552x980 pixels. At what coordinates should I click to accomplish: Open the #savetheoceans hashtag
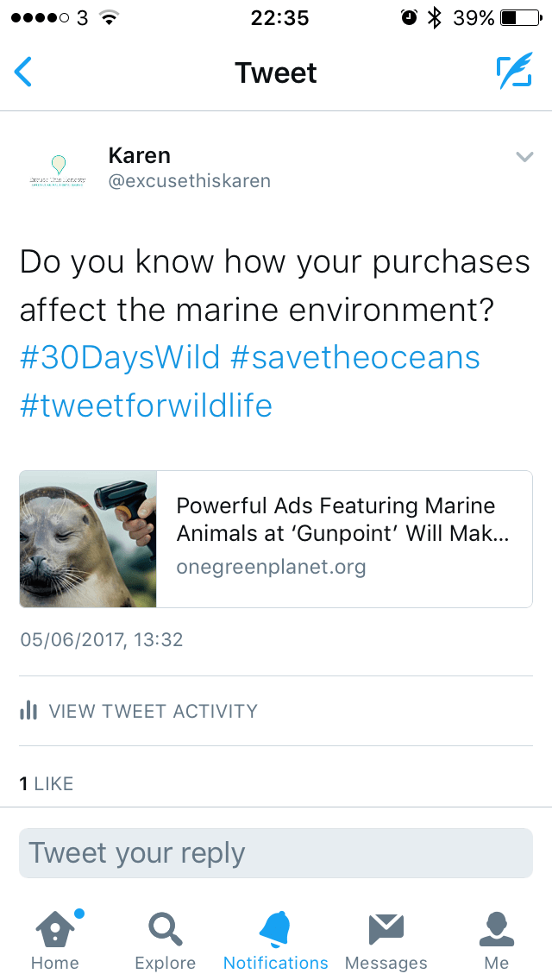(x=355, y=357)
